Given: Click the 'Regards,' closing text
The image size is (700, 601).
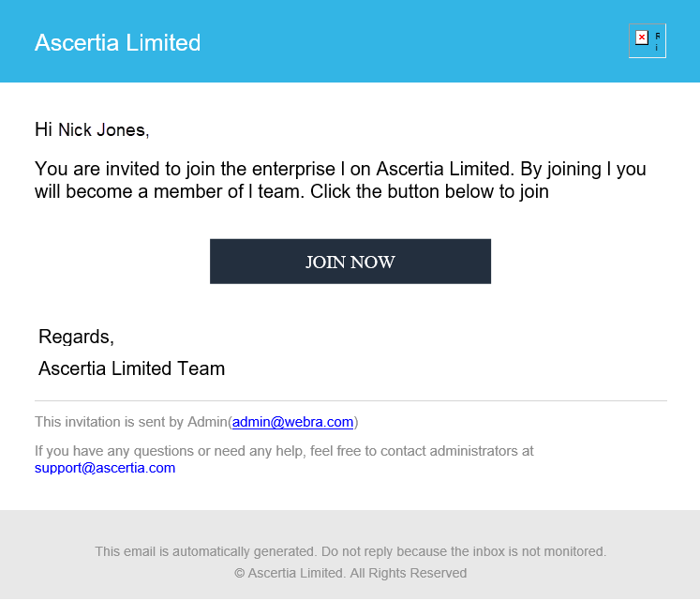Looking at the screenshot, I should point(76,337).
